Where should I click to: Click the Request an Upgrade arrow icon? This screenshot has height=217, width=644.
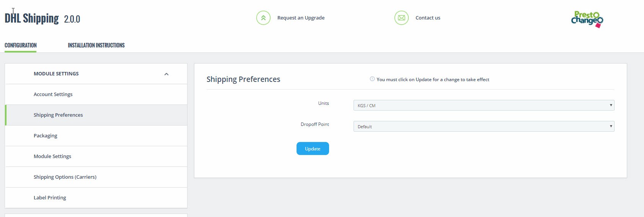click(263, 18)
